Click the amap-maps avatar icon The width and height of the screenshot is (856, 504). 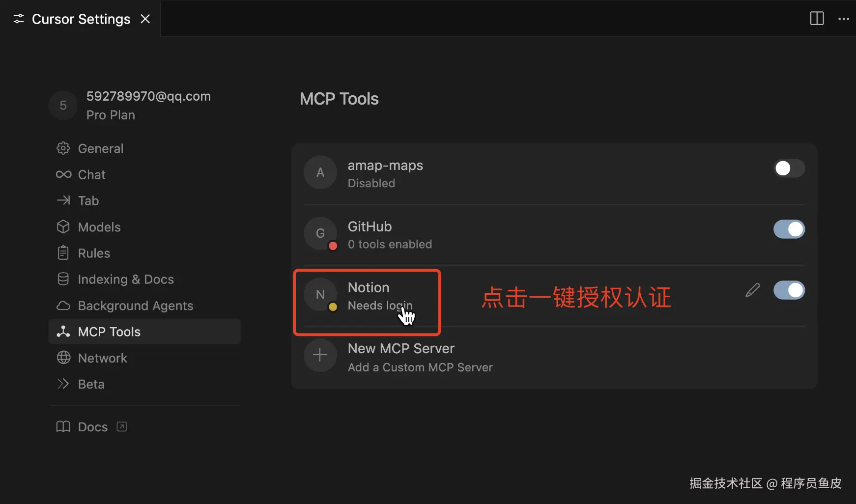[x=320, y=172]
